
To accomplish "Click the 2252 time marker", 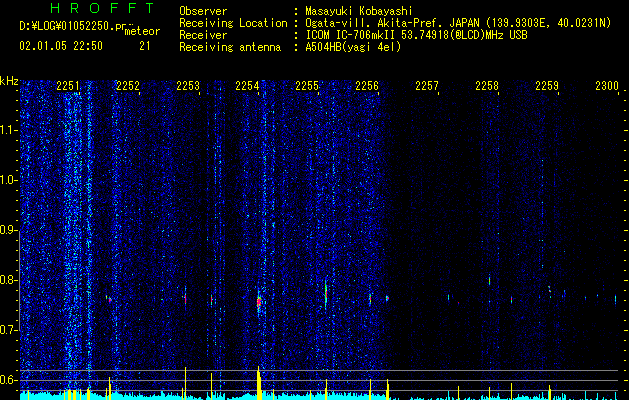I will pos(128,85).
